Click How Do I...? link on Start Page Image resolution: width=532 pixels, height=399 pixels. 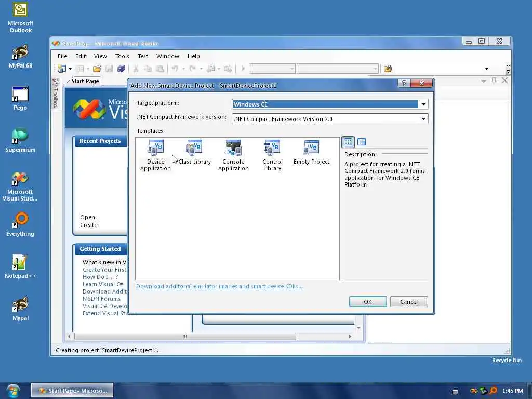[x=100, y=277]
